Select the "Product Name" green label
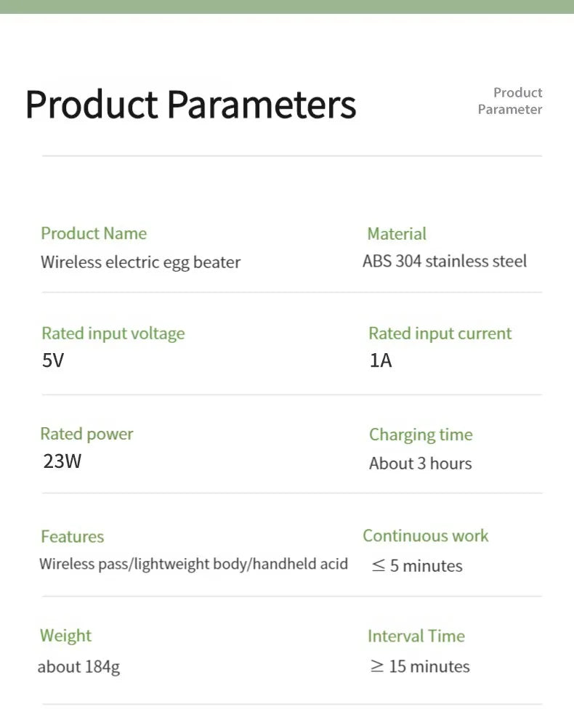Image resolution: width=574 pixels, height=728 pixels. tap(94, 233)
